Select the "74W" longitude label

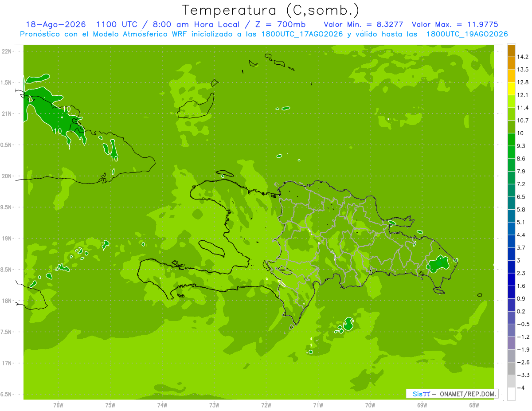point(162,405)
